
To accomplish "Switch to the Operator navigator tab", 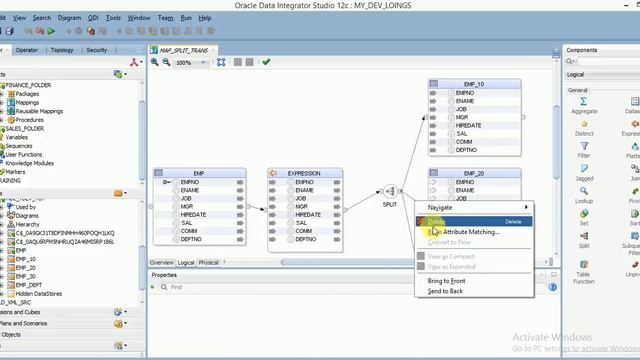I will tap(27, 50).
